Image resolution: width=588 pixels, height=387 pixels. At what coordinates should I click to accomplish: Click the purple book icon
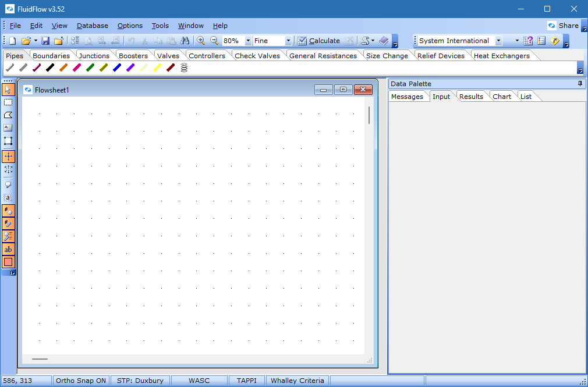point(384,41)
